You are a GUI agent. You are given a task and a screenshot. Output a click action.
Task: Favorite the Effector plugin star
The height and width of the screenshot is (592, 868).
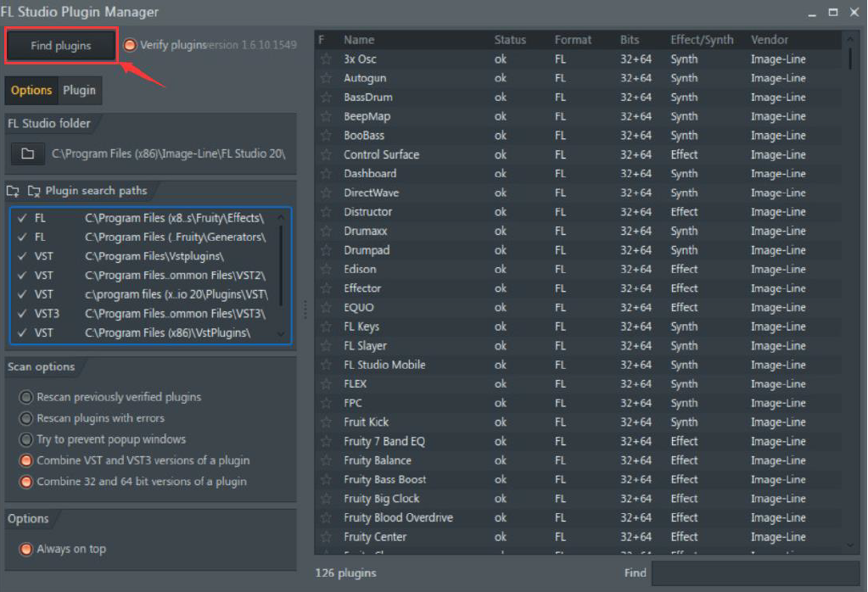(326, 288)
